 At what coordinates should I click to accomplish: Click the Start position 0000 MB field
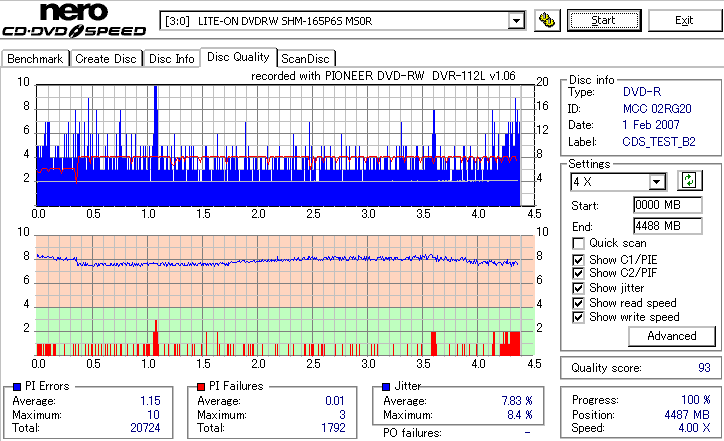[x=668, y=205]
